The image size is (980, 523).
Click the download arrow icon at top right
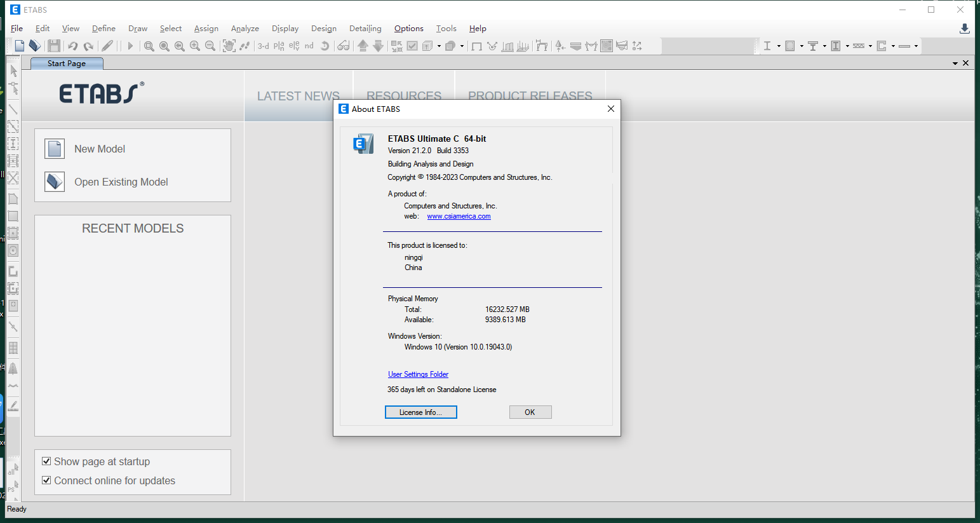coord(964,29)
